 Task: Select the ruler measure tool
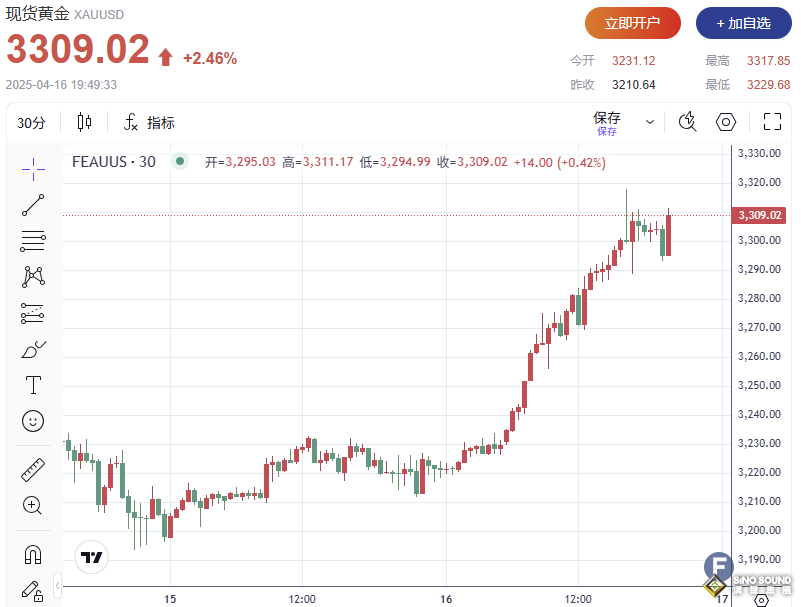[33, 469]
